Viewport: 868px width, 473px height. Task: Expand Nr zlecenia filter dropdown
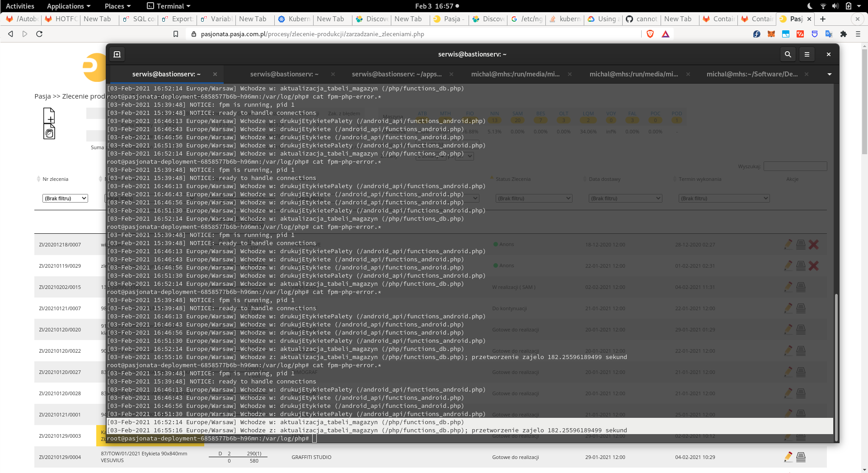coord(65,199)
